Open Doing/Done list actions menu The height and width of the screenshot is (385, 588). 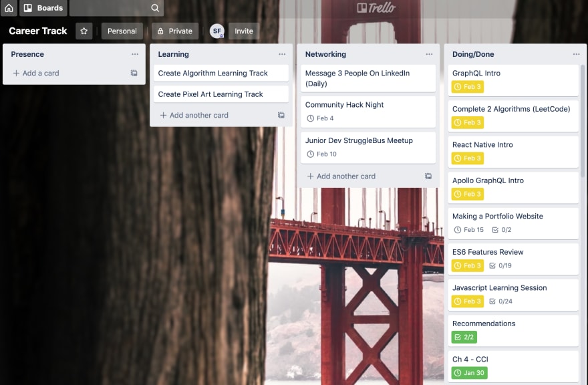point(577,54)
